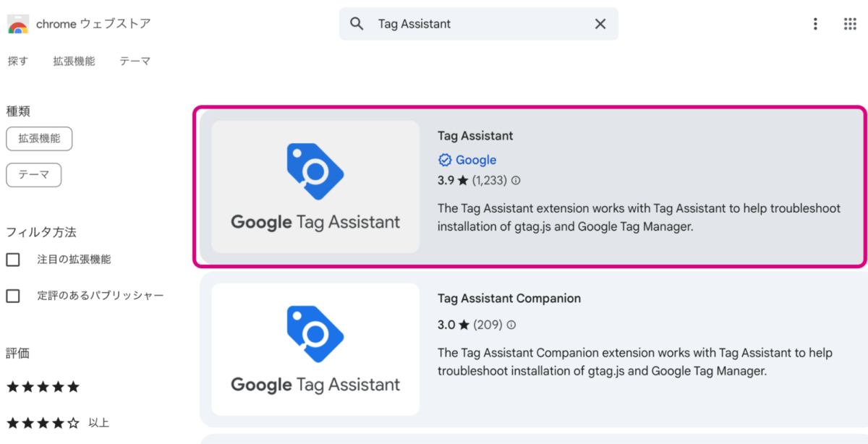The width and height of the screenshot is (868, 444).
Task: Select four stars 以上 rating filter
Action: pyautogui.click(x=58, y=422)
